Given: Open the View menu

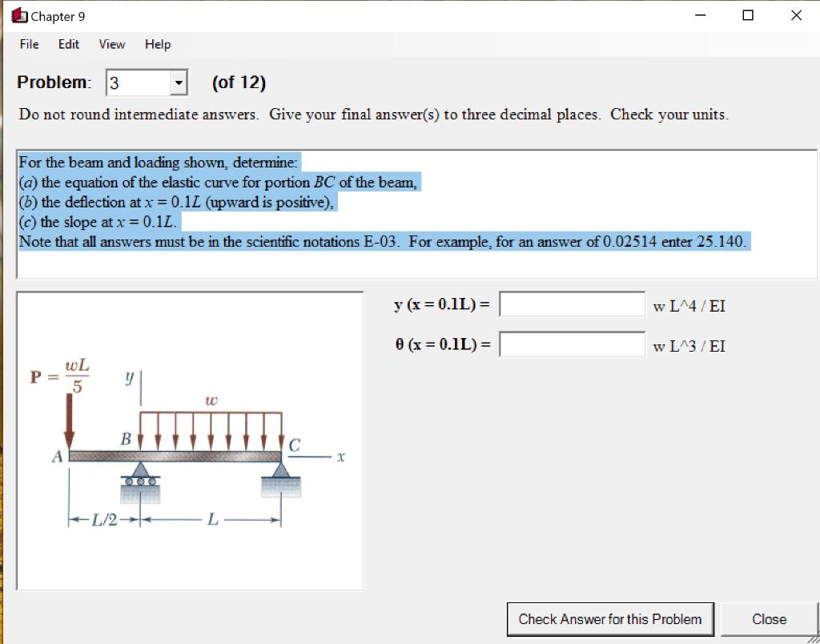Looking at the screenshot, I should coord(111,45).
